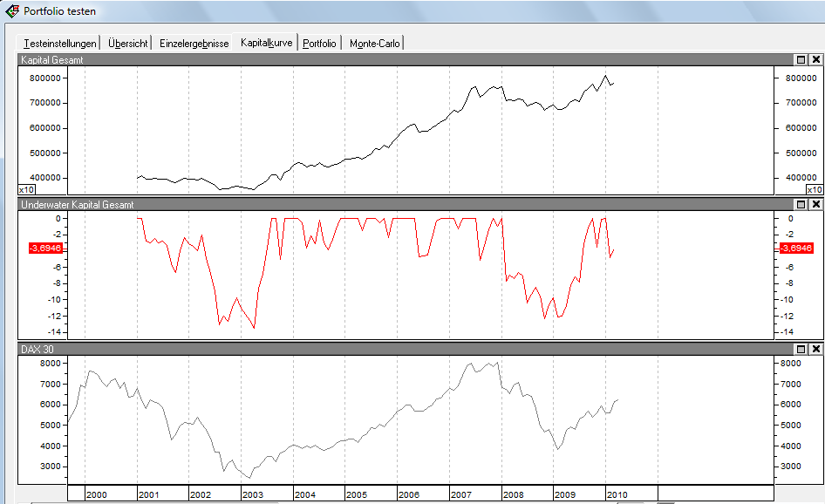This screenshot has height=504, width=825.
Task: Select year 2002 on the time axis
Action: (x=201, y=494)
